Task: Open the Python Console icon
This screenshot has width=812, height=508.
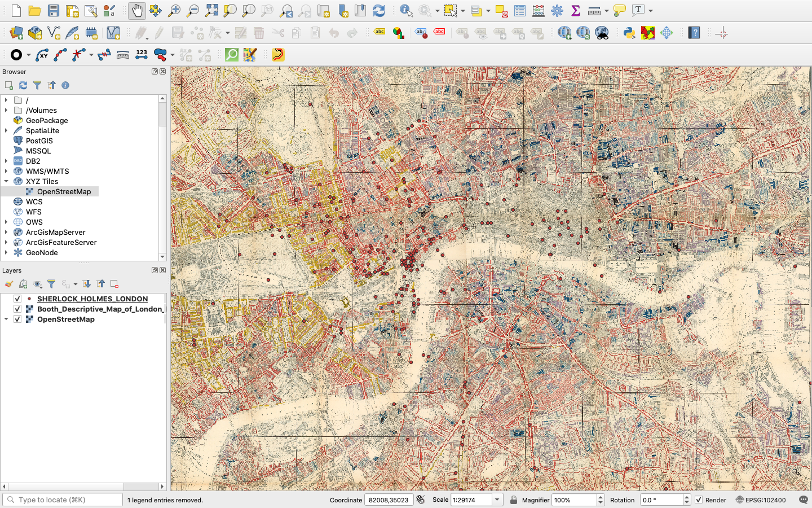Action: click(x=629, y=33)
